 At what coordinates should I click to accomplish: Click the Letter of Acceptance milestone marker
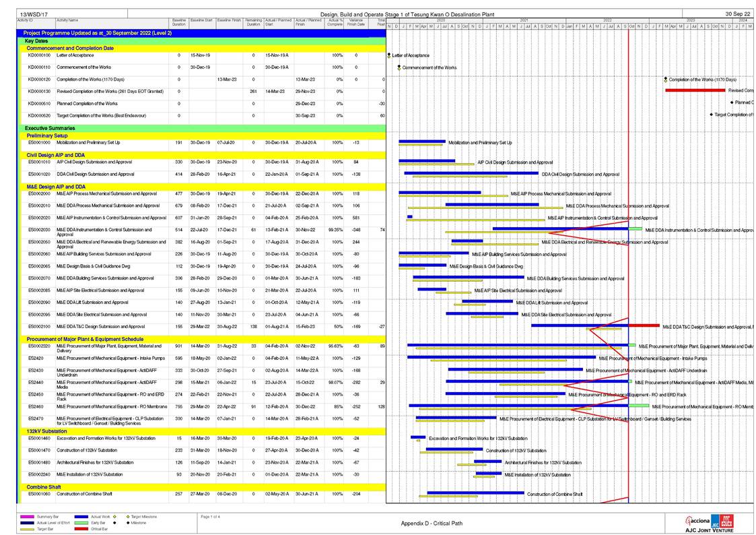click(x=389, y=55)
